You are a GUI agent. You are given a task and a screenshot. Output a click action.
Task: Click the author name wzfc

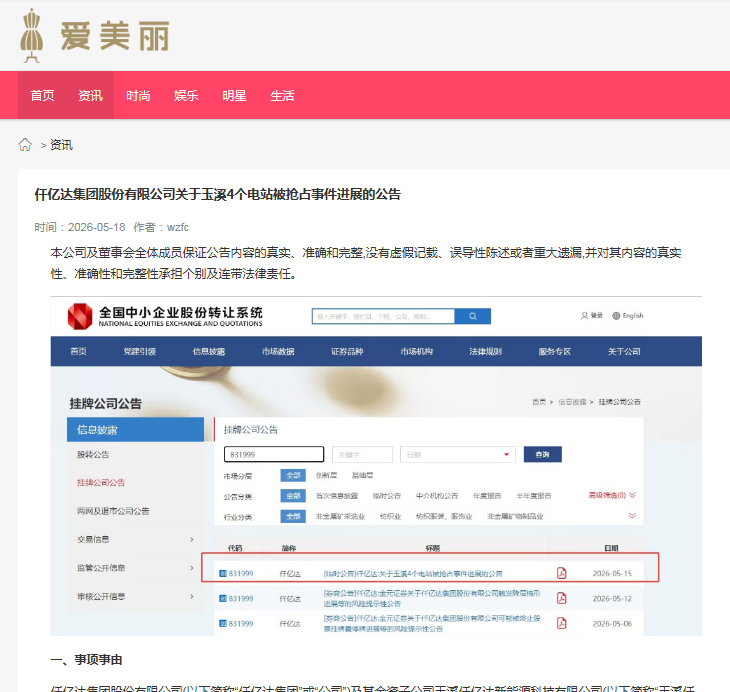[x=177, y=227]
